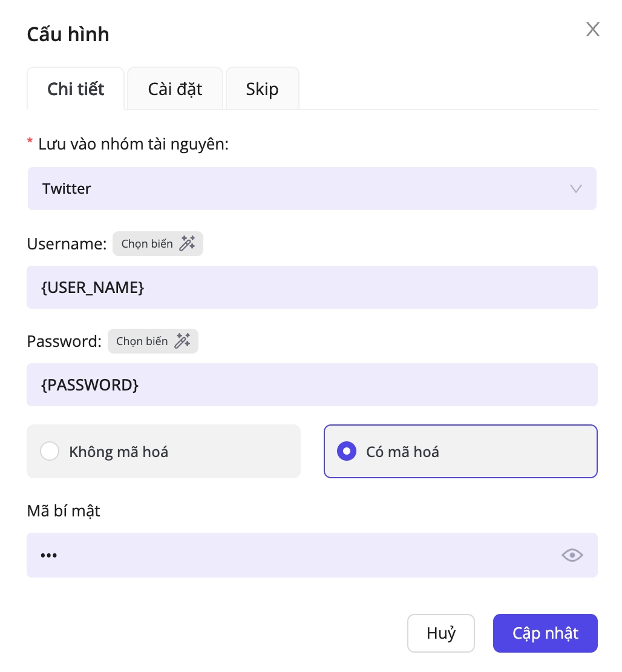Click the magic wand icon beside Username
622x672 pixels.
point(188,244)
